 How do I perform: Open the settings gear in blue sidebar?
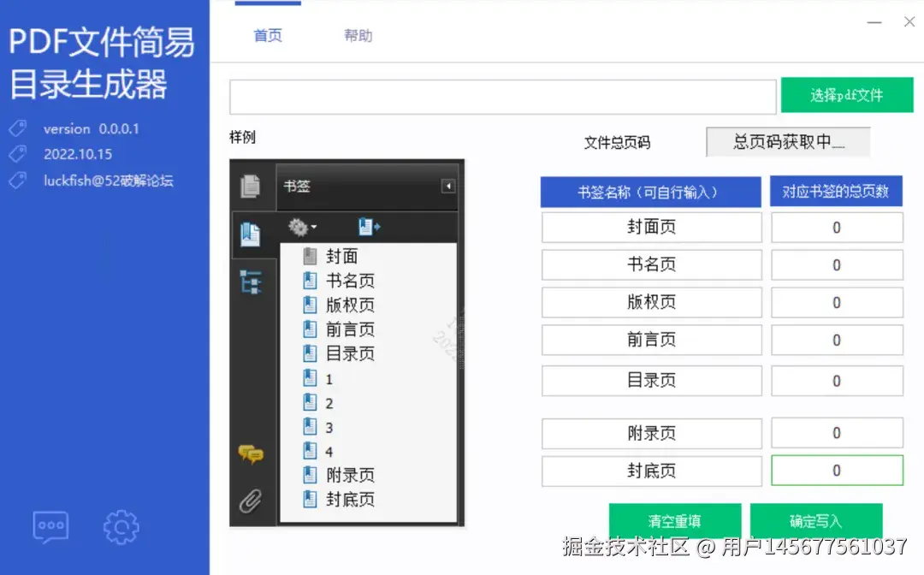tap(121, 527)
